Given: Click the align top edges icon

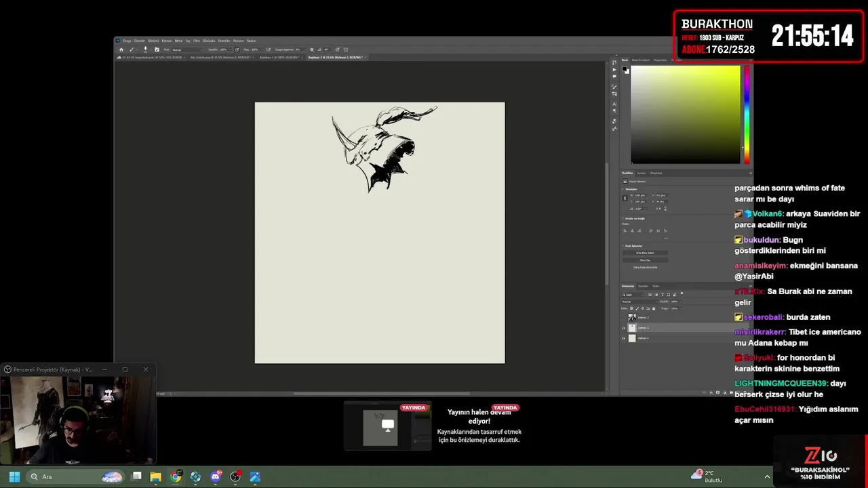Looking at the screenshot, I should tap(651, 230).
